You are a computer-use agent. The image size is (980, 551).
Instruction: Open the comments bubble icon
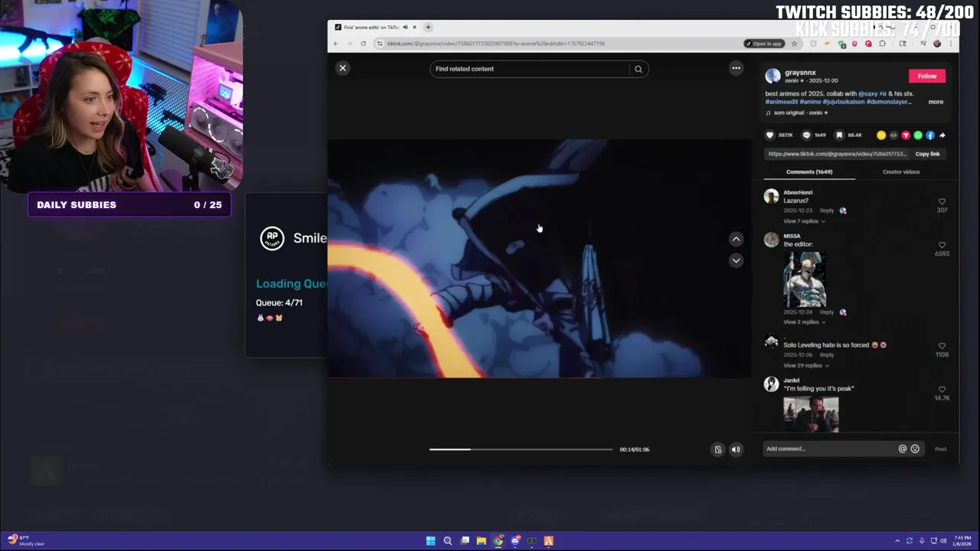point(806,135)
